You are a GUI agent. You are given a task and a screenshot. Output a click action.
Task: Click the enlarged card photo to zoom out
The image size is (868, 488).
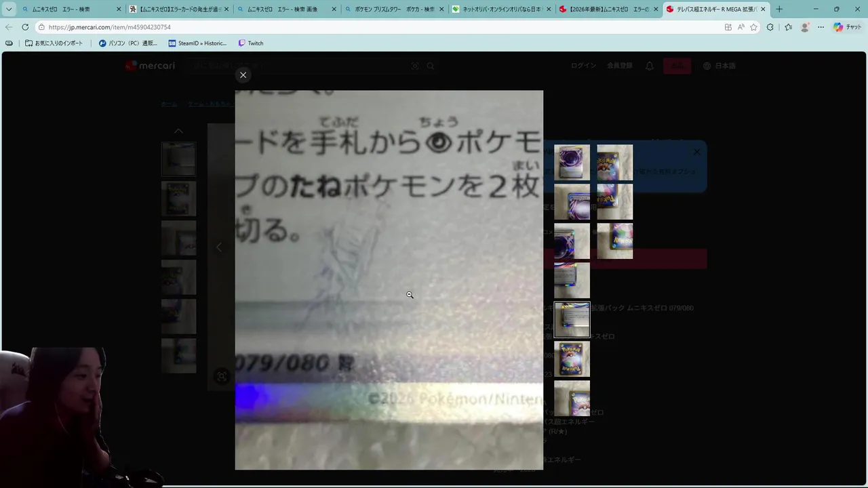[389, 280]
